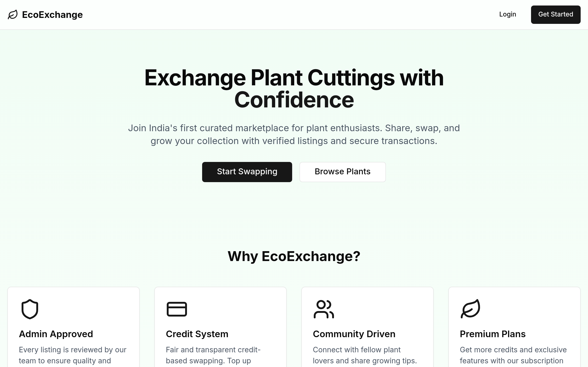Click the people icon on Community Driven card
Viewport: 588px width, 367px height.
324,309
